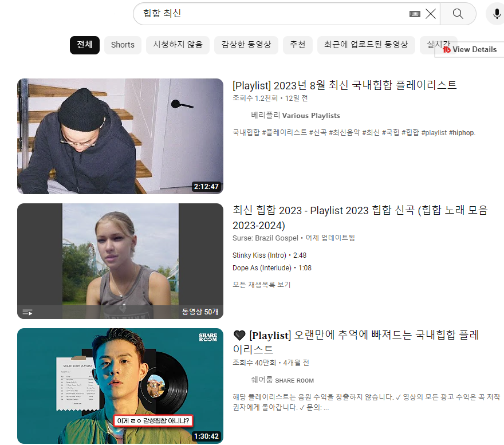Select the 추천 filter tab

click(297, 45)
